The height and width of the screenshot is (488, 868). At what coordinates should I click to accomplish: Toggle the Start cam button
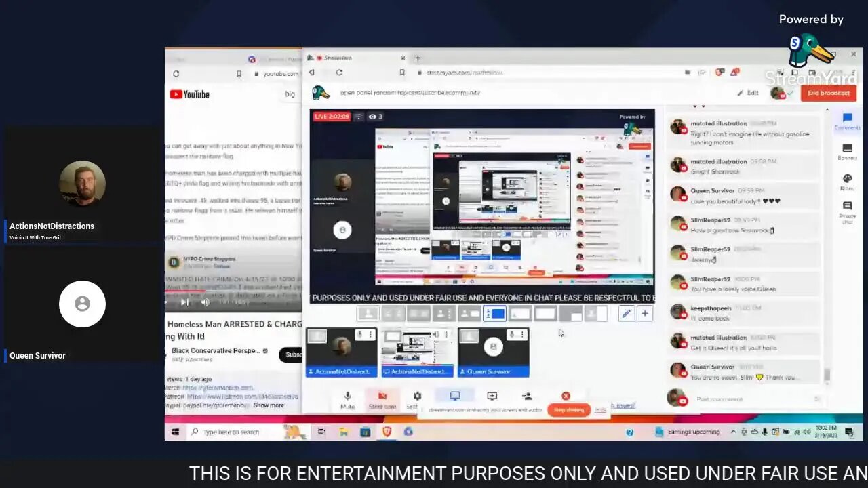[382, 400]
